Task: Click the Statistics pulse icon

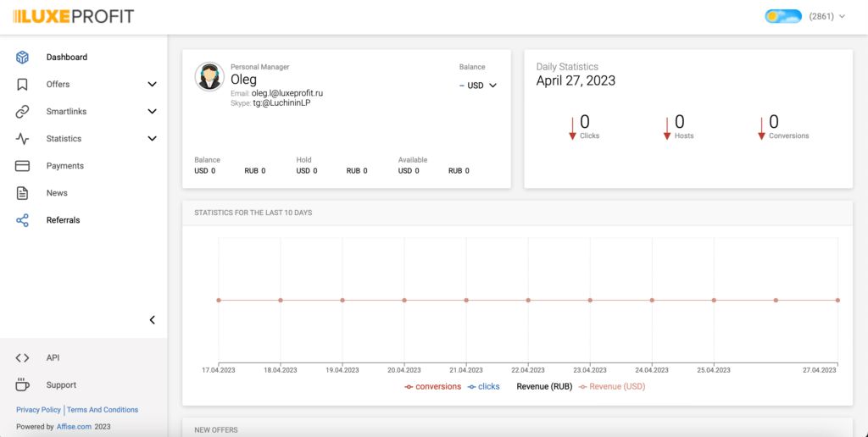Action: [x=23, y=139]
